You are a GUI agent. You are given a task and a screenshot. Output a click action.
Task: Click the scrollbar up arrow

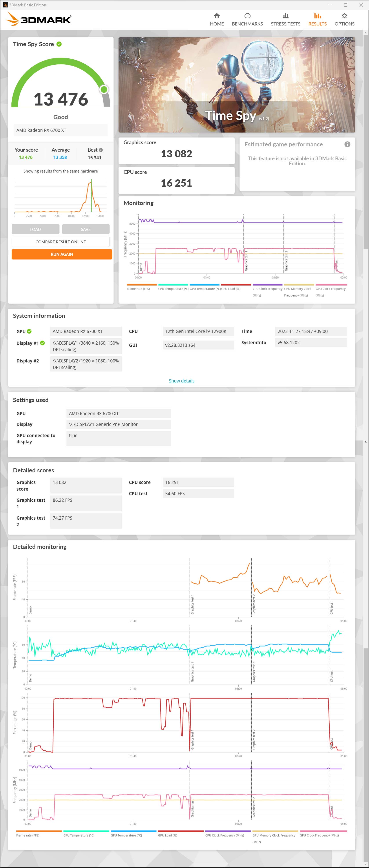[365, 33]
